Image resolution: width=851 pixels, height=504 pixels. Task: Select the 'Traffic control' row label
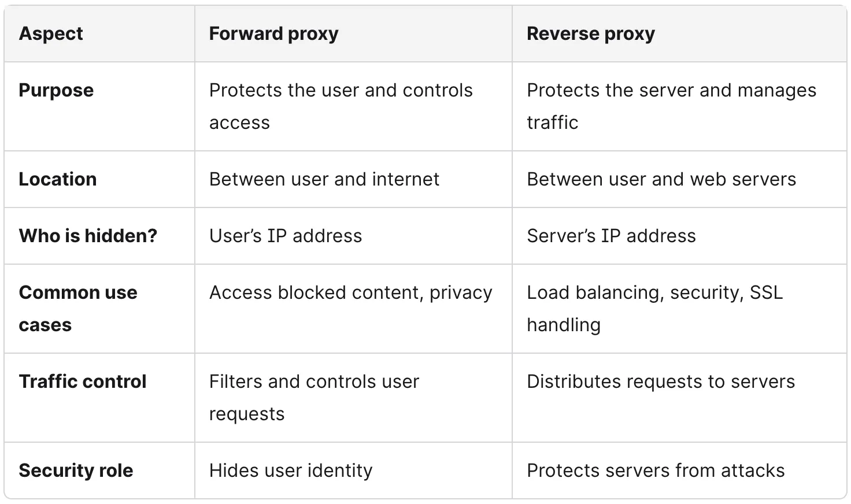pos(83,381)
